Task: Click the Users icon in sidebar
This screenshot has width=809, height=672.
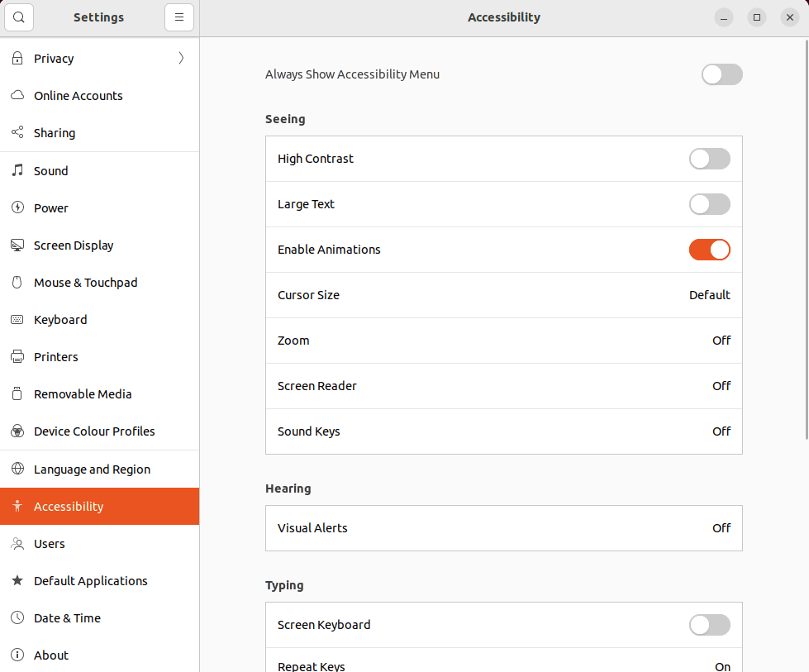Action: coord(17,544)
